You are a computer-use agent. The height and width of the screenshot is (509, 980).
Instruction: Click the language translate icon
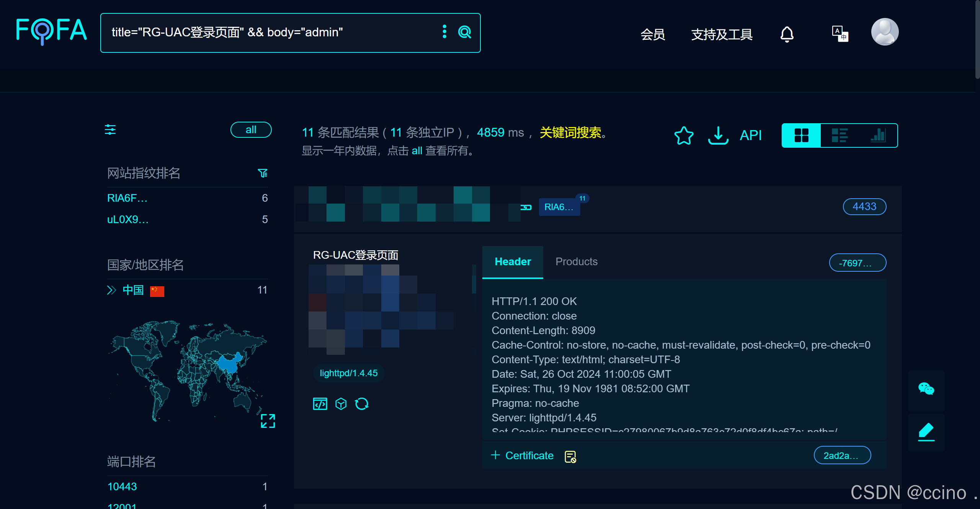840,34
